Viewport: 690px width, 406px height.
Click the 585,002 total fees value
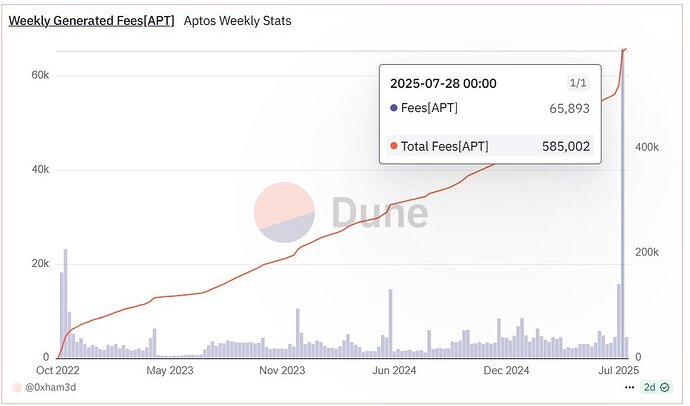[x=566, y=146]
